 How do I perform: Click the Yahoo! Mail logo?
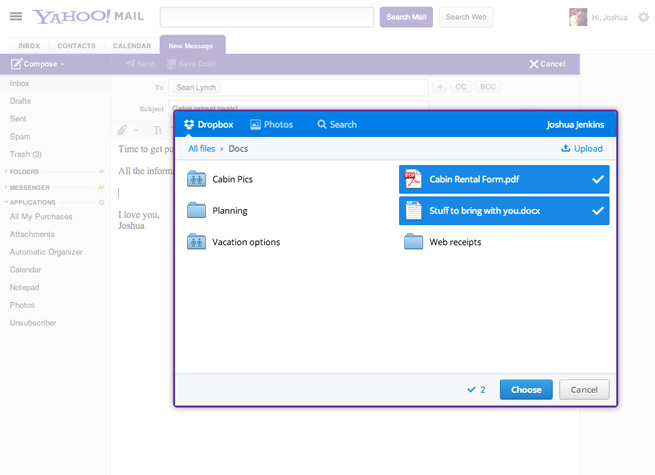point(88,16)
